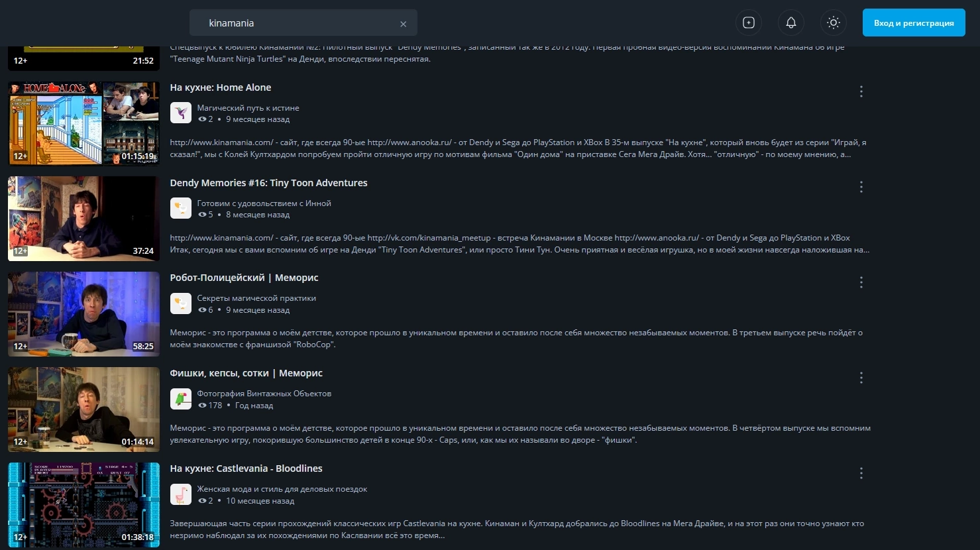Viewport: 980px width, 550px height.
Task: Click Готовим с удовольствием с Инной avatar
Action: (181, 208)
